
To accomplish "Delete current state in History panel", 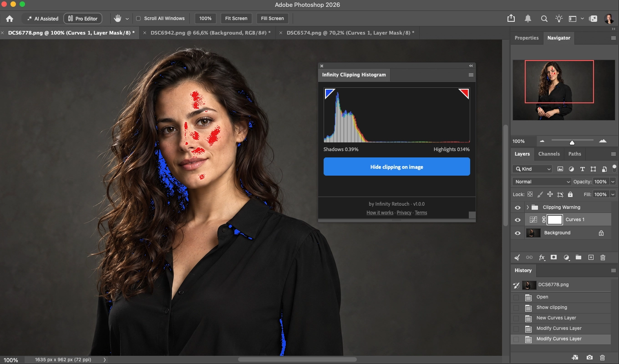I will coord(603,358).
